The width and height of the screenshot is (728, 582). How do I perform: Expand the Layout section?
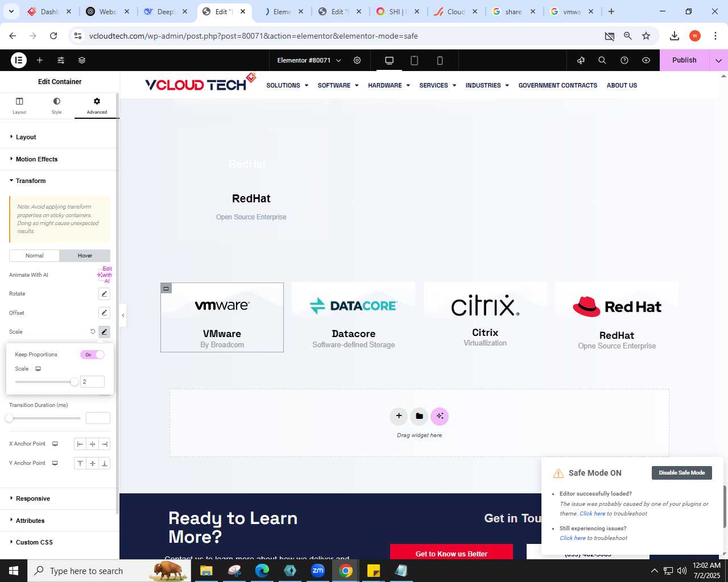click(60, 137)
